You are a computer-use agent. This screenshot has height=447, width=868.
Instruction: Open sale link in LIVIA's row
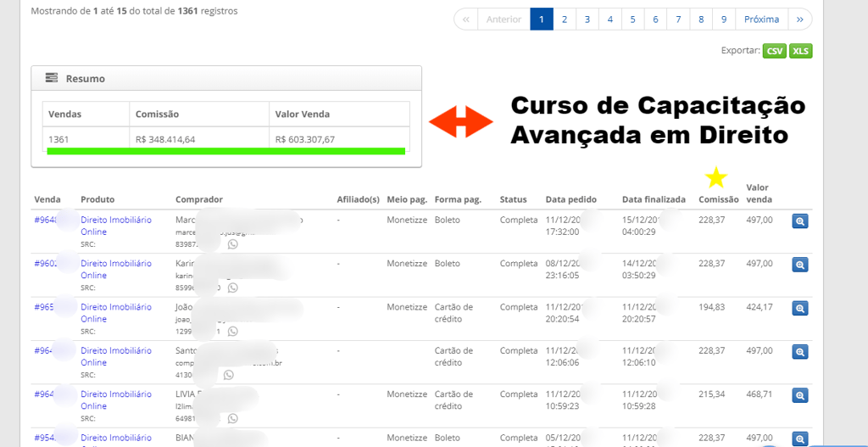pos(44,394)
